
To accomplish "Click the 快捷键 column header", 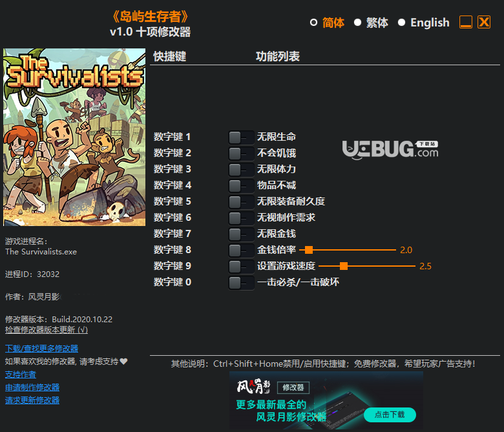I will (170, 56).
